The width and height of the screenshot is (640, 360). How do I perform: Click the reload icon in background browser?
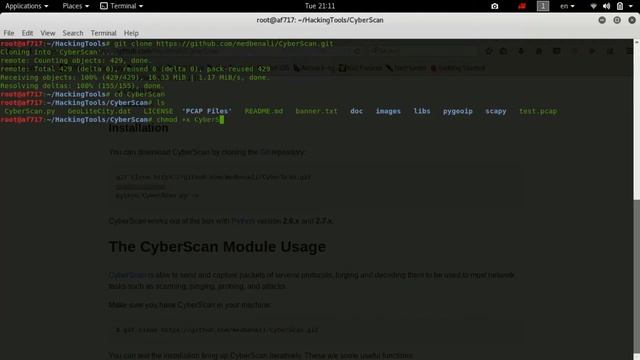point(357,51)
